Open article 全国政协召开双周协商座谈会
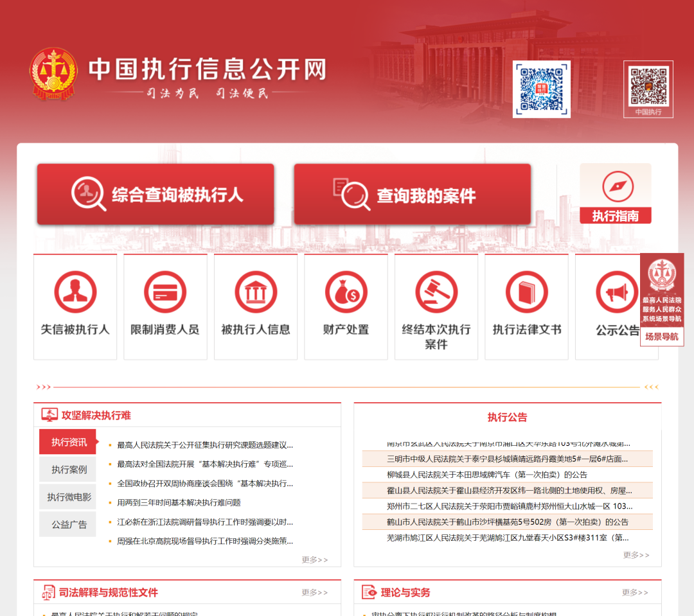Viewport: 694px width, 616px height. click(x=205, y=484)
